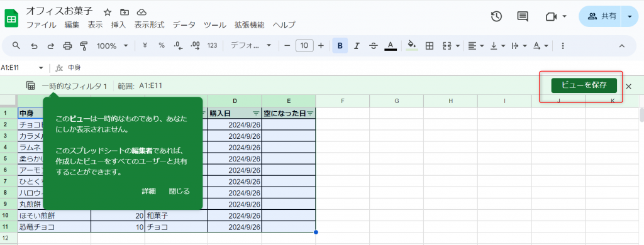
Task: Toggle italic formatting button
Action: pos(357,46)
